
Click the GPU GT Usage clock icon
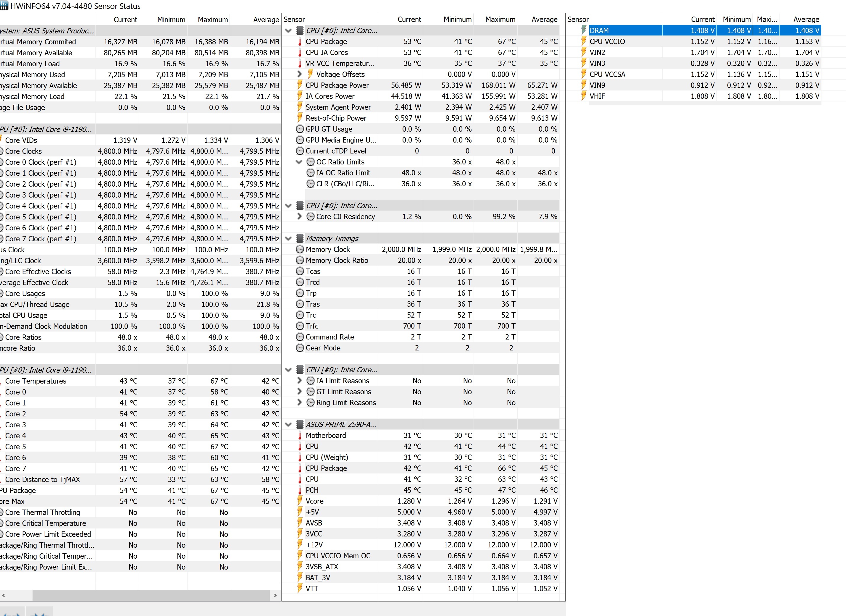coord(300,129)
